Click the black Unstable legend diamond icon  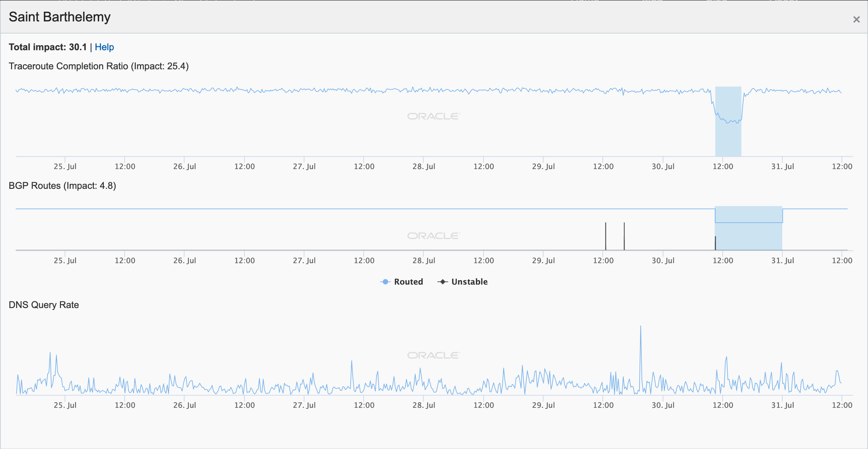443,282
